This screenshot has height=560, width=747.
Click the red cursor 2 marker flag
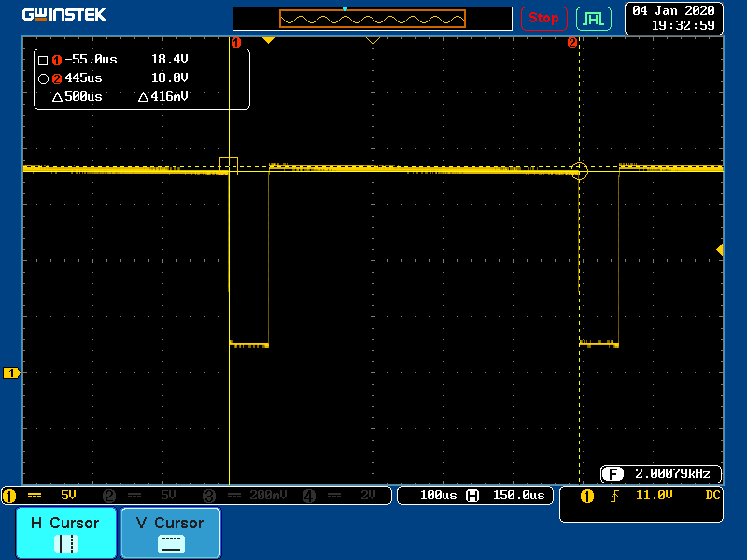[572, 42]
